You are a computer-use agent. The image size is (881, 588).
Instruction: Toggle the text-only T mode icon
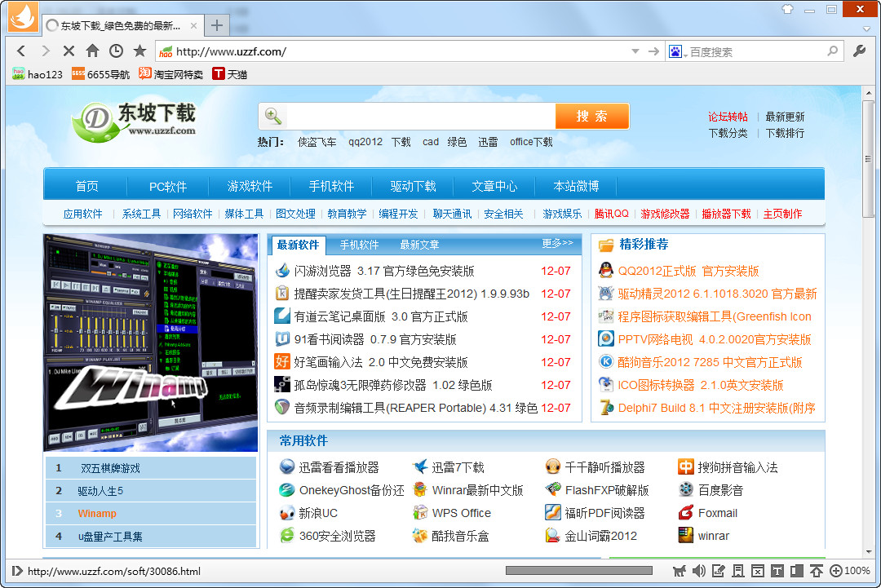click(777, 571)
